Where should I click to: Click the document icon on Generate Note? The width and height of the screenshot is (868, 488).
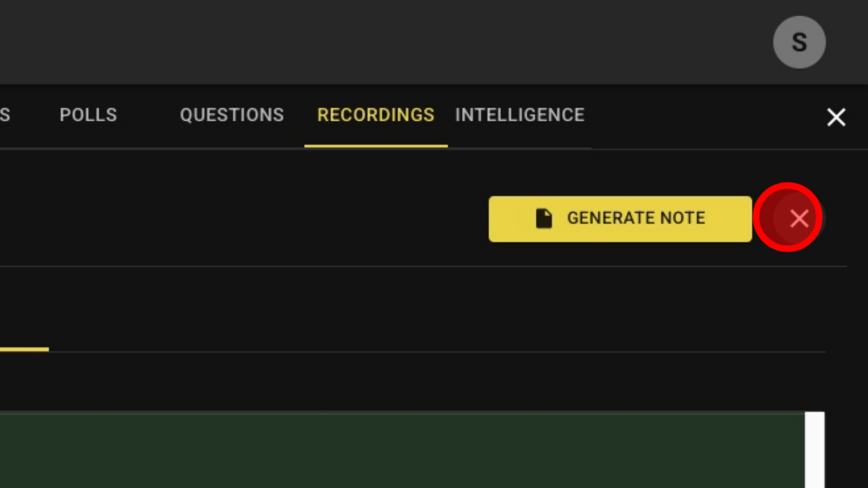click(544, 218)
